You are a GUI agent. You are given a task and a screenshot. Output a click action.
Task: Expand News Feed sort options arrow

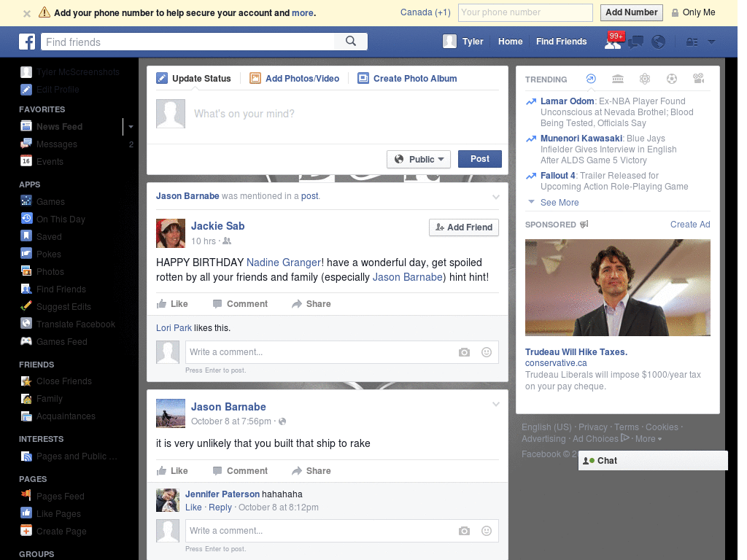coord(131,127)
